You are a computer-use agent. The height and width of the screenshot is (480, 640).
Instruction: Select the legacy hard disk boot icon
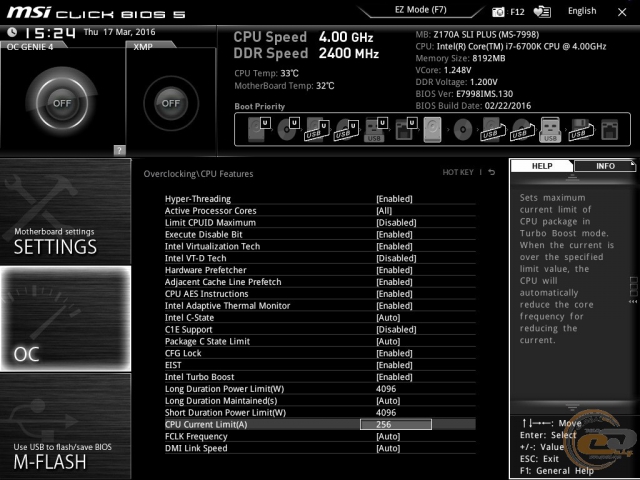click(x=432, y=129)
